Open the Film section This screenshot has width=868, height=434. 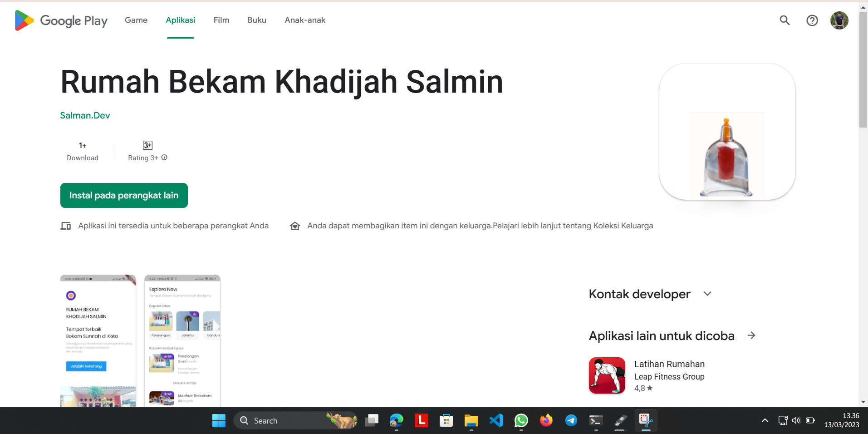(221, 20)
